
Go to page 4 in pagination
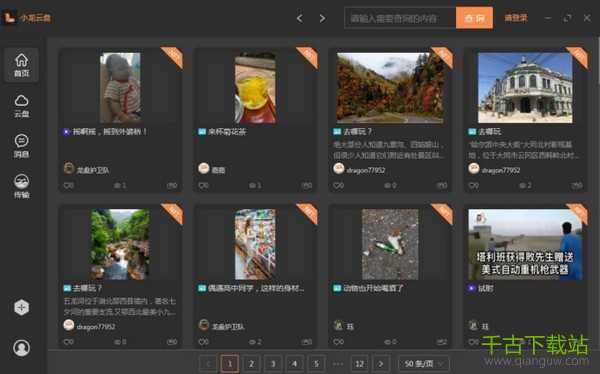[x=294, y=363]
